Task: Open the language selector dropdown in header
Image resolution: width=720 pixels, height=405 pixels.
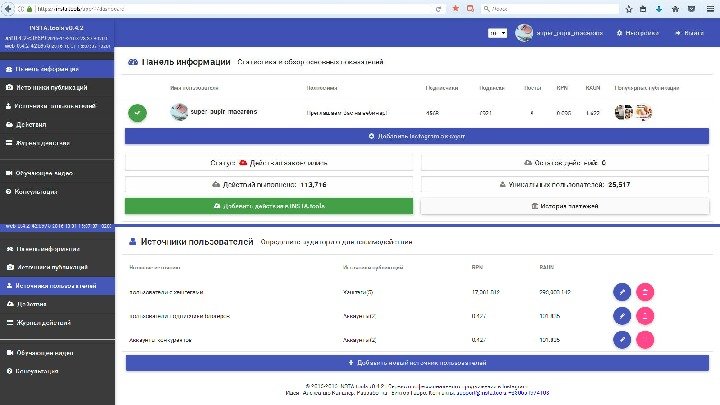Action: (497, 33)
